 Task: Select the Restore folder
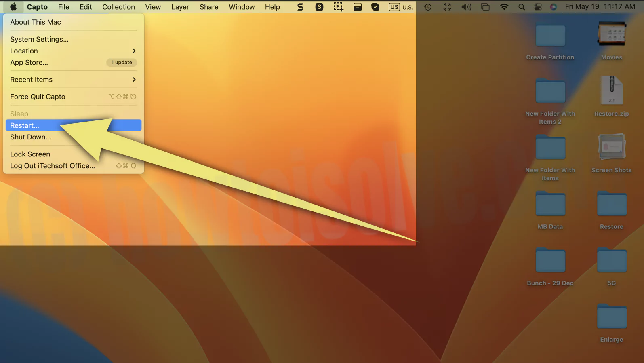click(x=612, y=204)
